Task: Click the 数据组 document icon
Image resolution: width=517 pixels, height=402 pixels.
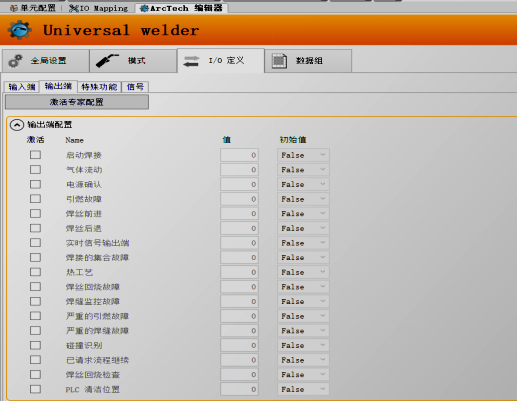Action: click(279, 61)
